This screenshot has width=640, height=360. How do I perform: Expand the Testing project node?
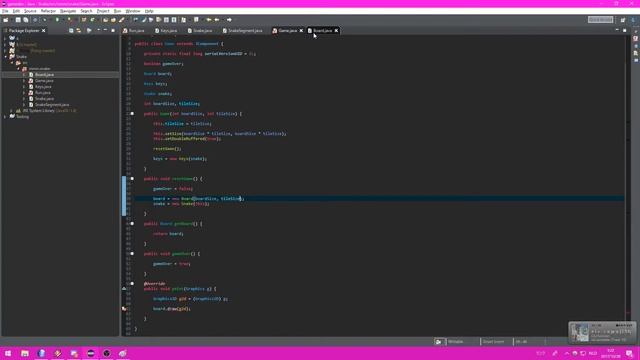click(5, 117)
